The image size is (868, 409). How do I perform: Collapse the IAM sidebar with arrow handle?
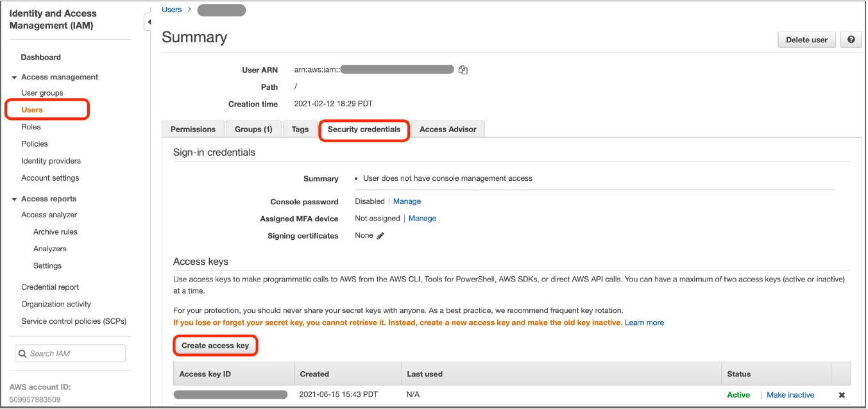[149, 22]
